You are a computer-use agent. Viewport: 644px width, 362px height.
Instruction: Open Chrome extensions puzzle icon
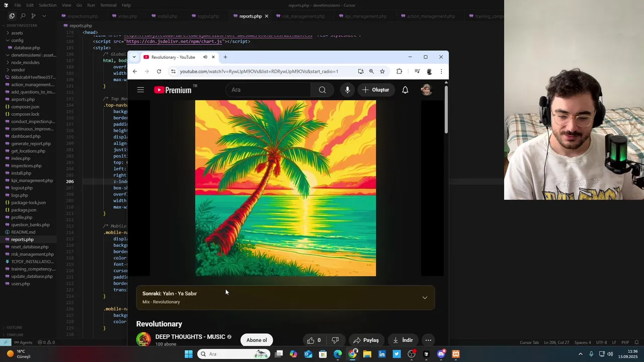[x=399, y=71]
